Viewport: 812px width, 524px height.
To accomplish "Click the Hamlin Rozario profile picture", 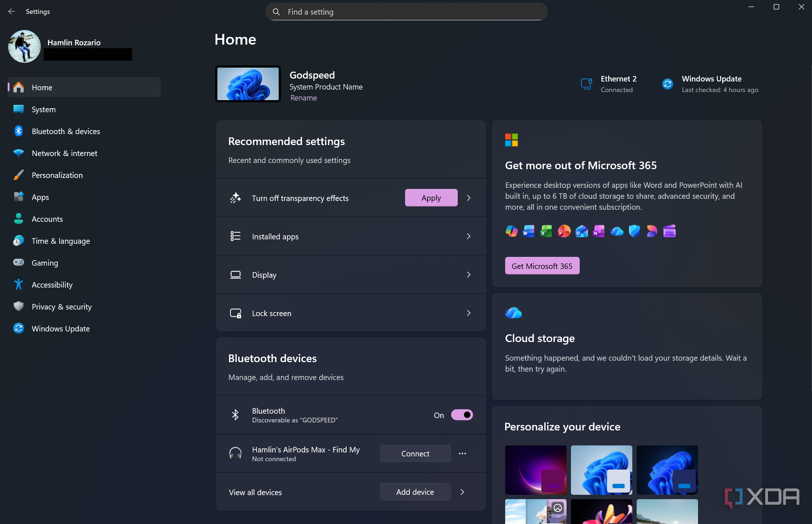I will coord(24,46).
